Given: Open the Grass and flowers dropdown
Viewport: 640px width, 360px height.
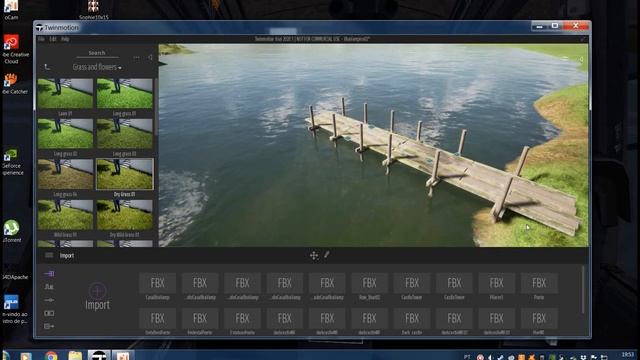Looking at the screenshot, I should (97, 67).
